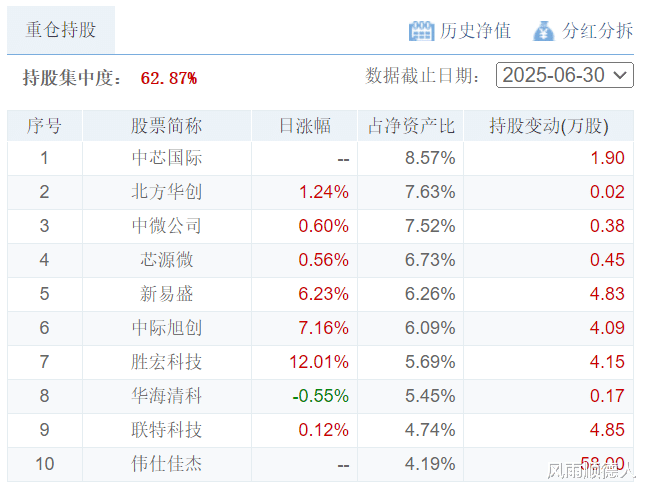Click the 占净资产比 column header

[411, 126]
